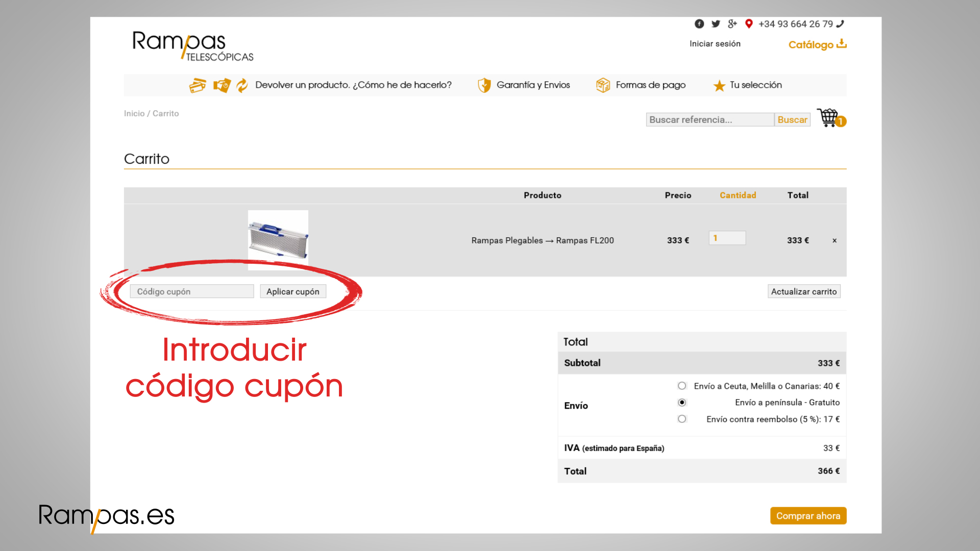
Task: Select shipping to Ceuta, Melilla o Canarias
Action: tap(682, 386)
